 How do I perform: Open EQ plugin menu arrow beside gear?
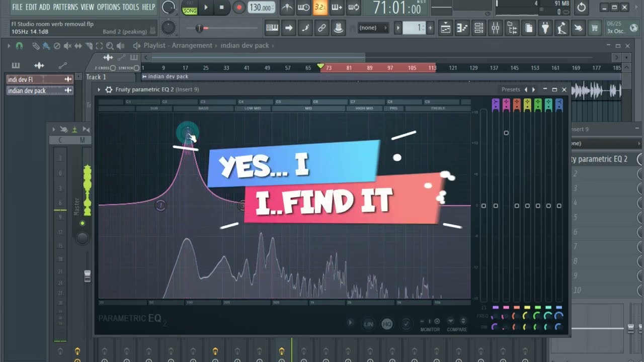tap(99, 89)
